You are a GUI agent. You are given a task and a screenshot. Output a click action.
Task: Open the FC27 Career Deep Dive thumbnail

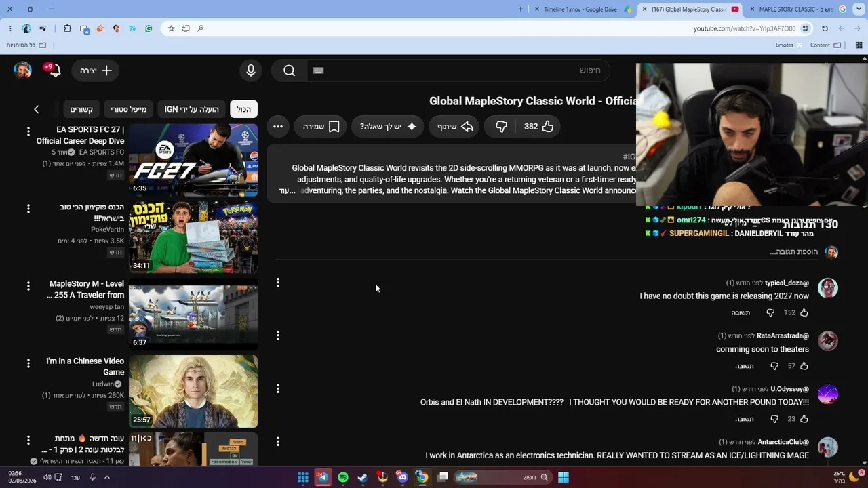point(193,160)
